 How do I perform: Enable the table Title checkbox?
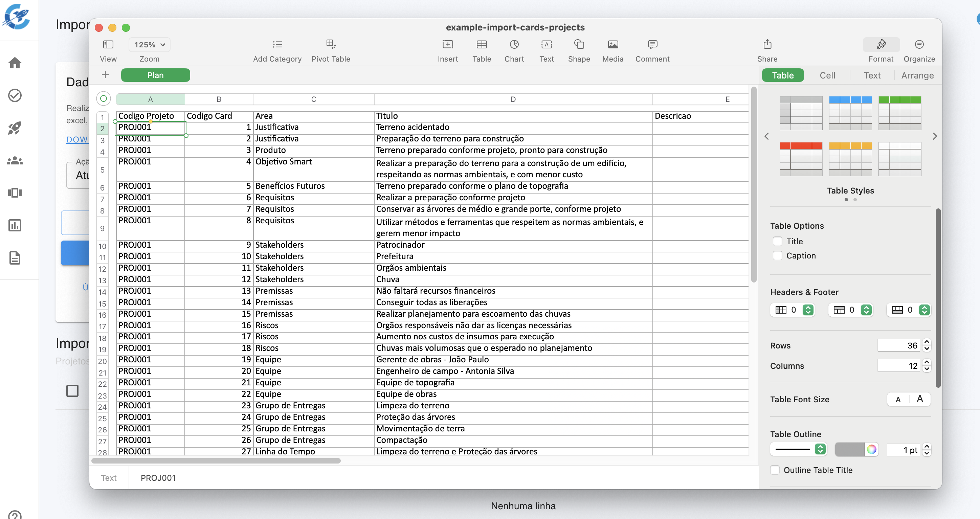click(x=777, y=241)
